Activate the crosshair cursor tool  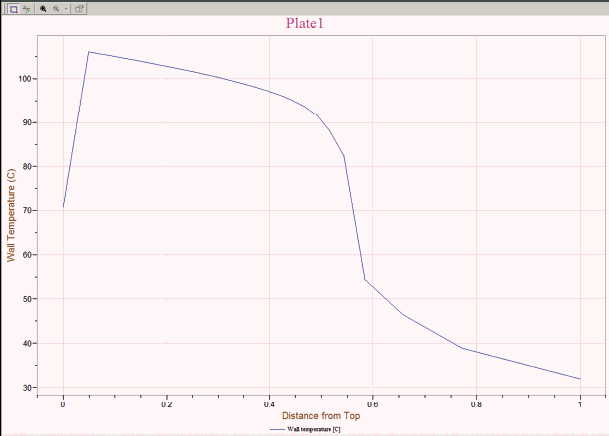tap(26, 9)
